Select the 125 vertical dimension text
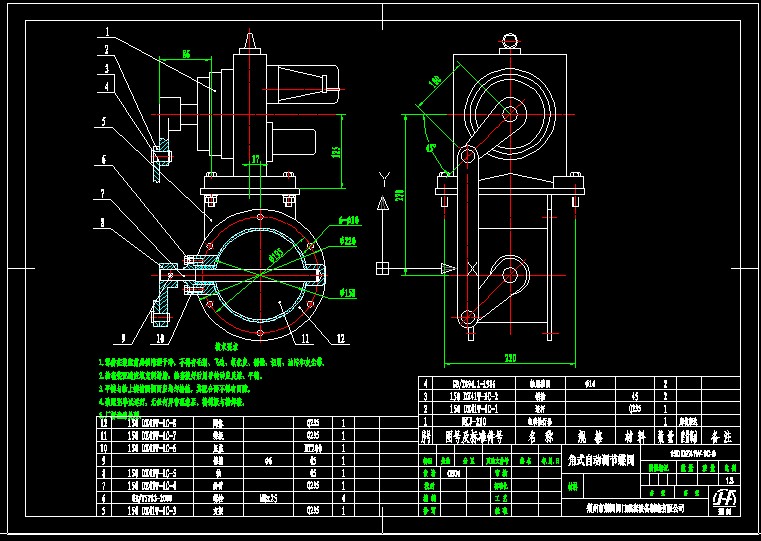The width and height of the screenshot is (761, 541). click(x=337, y=151)
